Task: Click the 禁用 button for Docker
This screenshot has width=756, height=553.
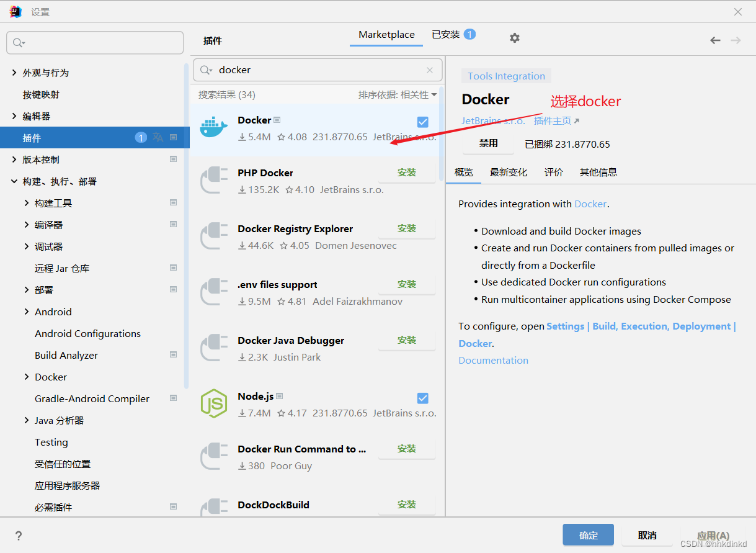Action: pos(489,143)
